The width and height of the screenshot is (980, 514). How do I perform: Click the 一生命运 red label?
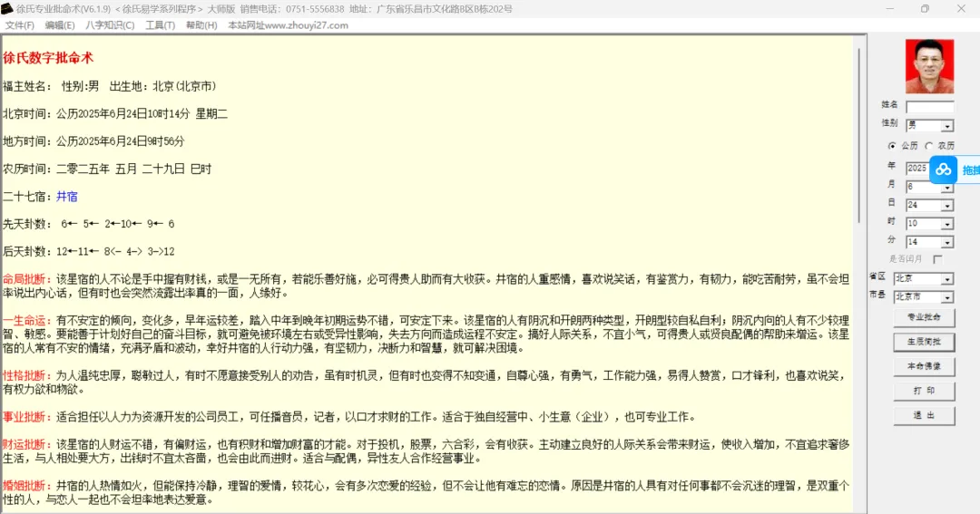coord(26,320)
